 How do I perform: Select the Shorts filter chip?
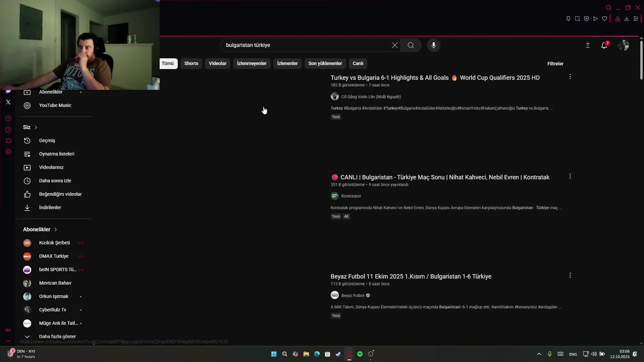[x=191, y=63]
